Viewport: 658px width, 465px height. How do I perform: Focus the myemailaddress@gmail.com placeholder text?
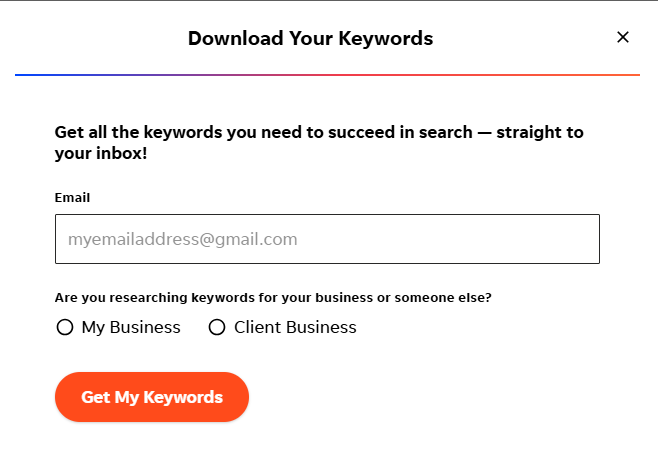[x=182, y=240]
